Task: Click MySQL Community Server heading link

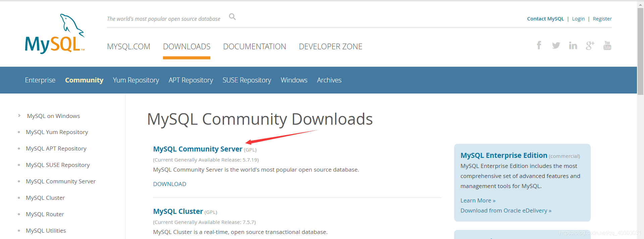Action: (x=198, y=149)
